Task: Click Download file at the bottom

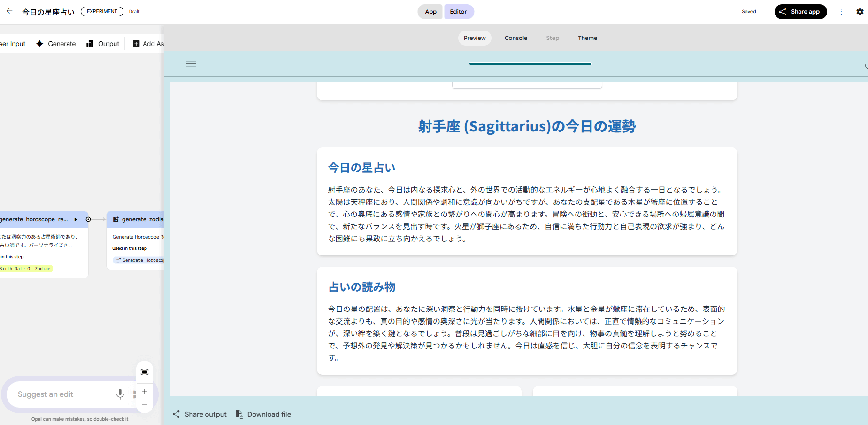Action: tap(263, 414)
